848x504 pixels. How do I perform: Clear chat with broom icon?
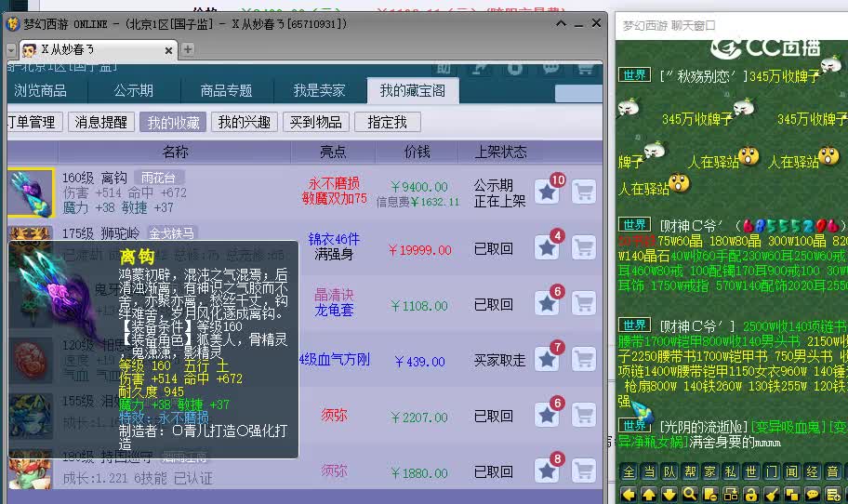[x=773, y=494]
